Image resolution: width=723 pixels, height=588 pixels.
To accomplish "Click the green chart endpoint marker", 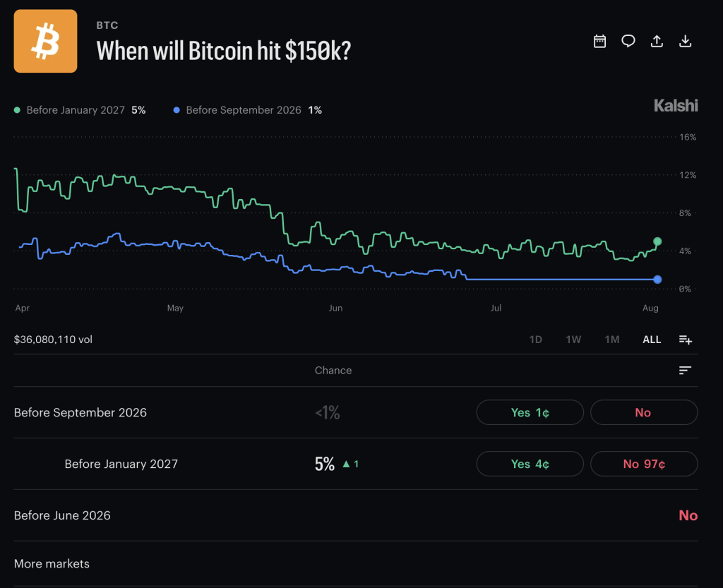I will [657, 241].
